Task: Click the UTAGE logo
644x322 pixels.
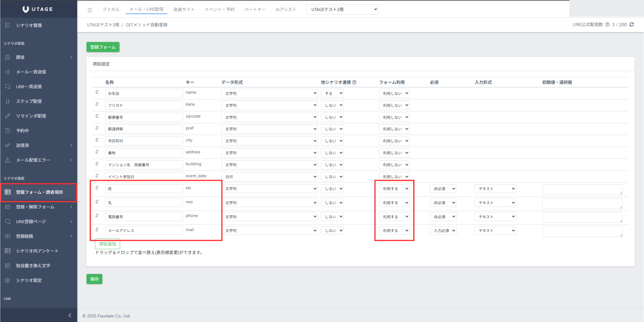Action: pos(38,9)
